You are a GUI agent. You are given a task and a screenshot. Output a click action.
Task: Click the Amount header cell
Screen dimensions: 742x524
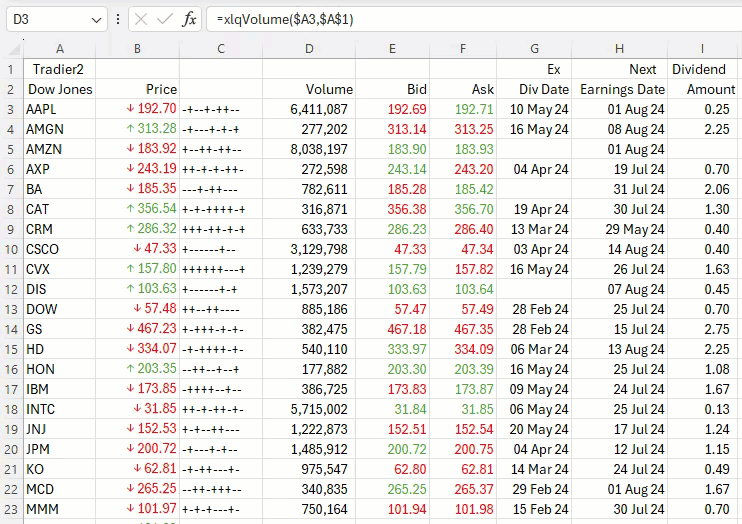[702, 89]
